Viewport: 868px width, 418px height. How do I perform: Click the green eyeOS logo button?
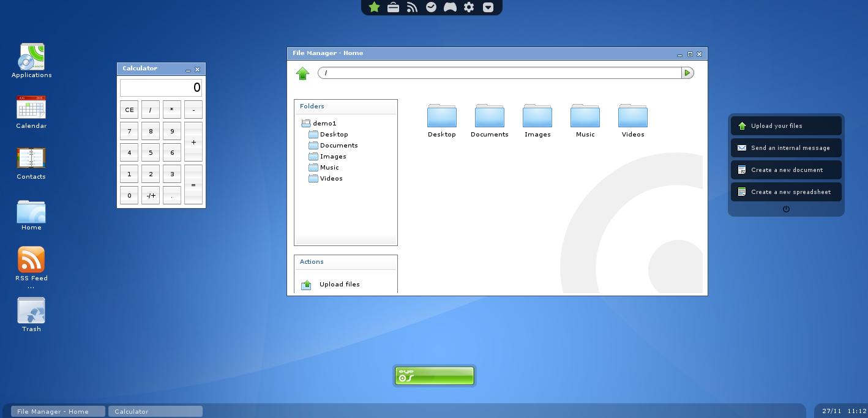[435, 376]
